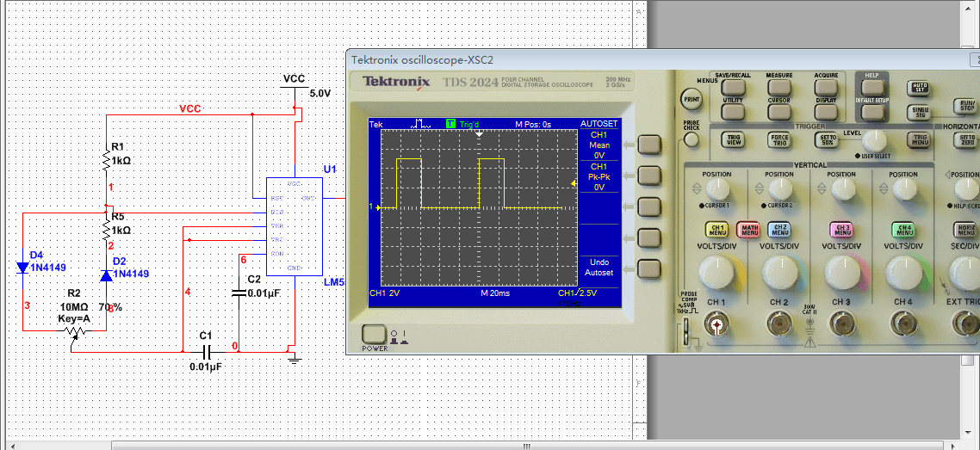Click the CH 2 BNC input connector
The height and width of the screenshot is (450, 980).
778,324
